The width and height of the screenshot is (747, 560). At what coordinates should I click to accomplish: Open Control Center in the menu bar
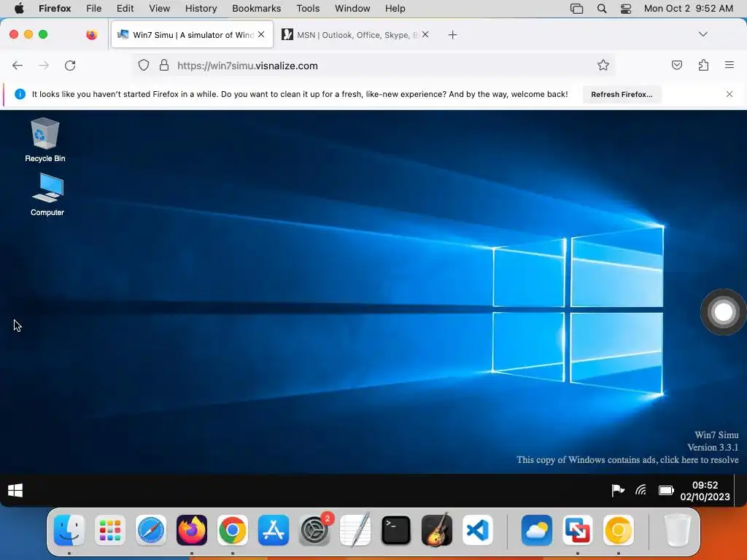(x=625, y=9)
